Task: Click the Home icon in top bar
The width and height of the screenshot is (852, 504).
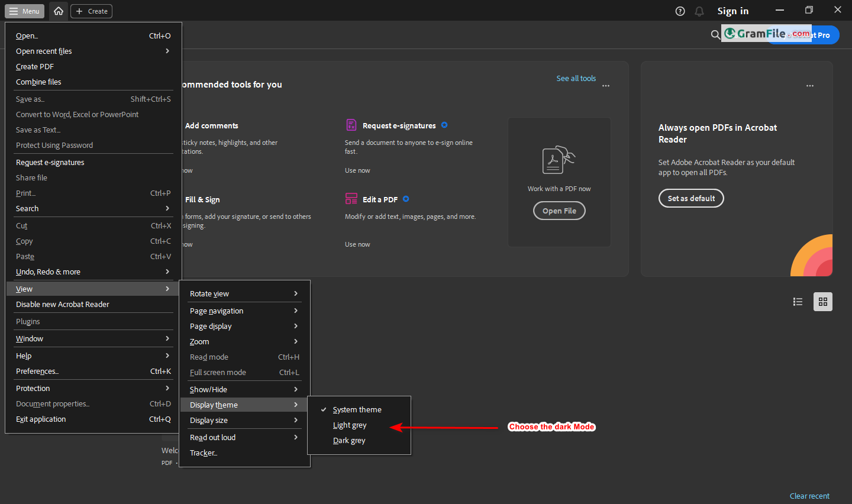Action: (x=58, y=11)
